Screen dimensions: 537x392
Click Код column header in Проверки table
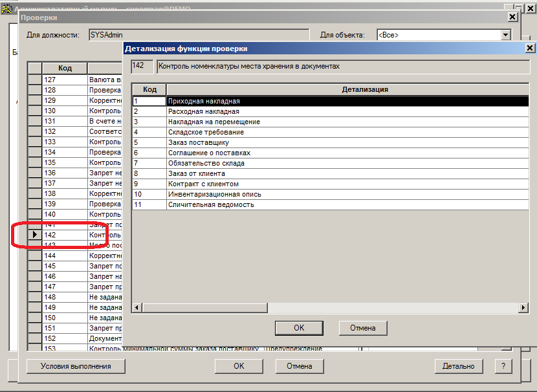coord(65,68)
